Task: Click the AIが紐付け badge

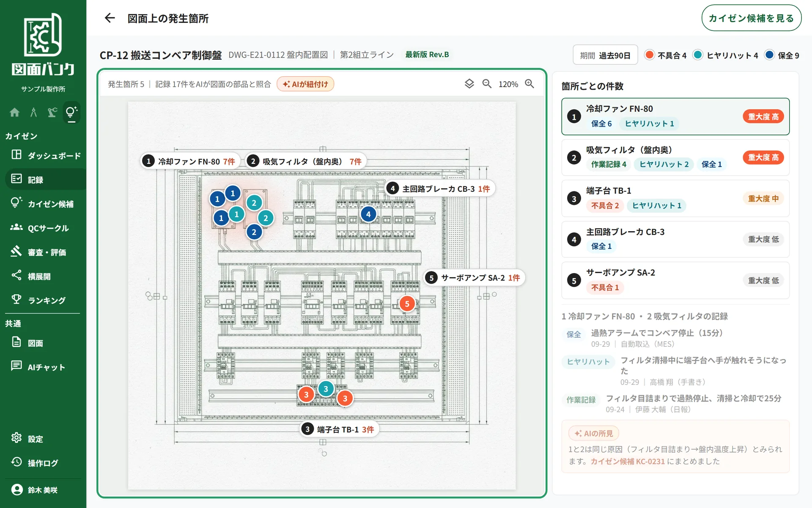Action: coord(305,84)
